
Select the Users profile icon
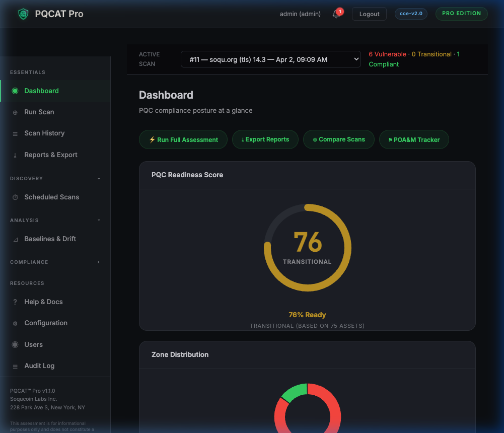pyautogui.click(x=14, y=344)
